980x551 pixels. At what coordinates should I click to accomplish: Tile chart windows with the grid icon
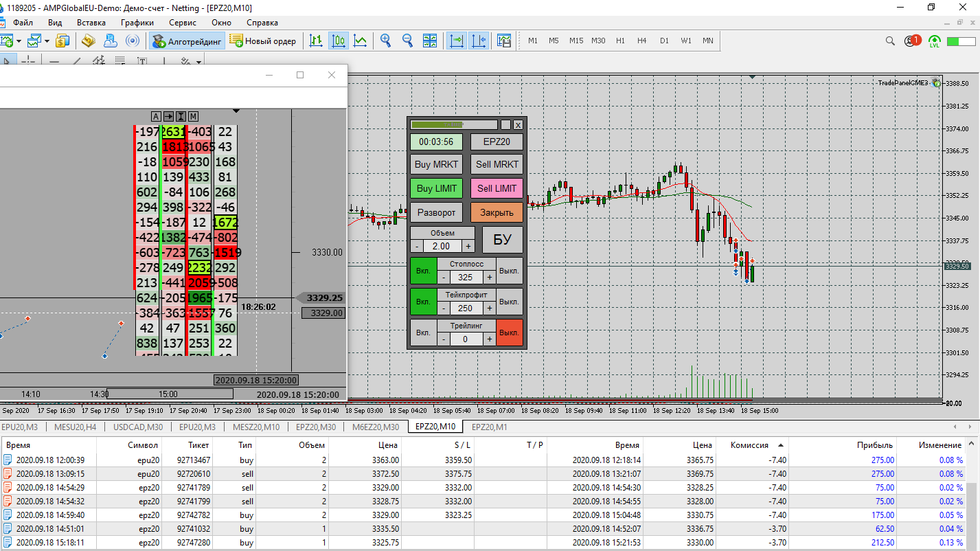pyautogui.click(x=430, y=41)
